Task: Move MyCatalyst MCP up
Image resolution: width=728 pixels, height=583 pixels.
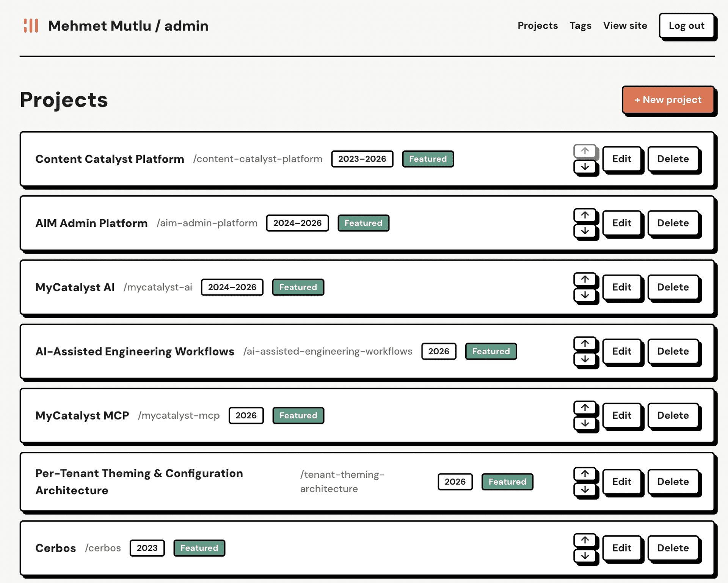Action: (x=585, y=407)
